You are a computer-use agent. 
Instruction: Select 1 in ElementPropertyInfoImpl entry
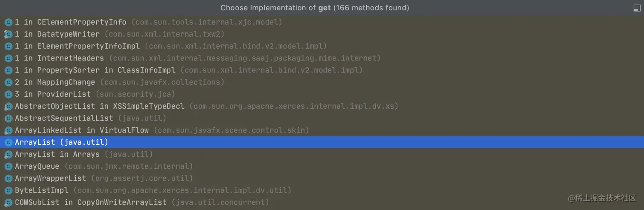coord(322,46)
